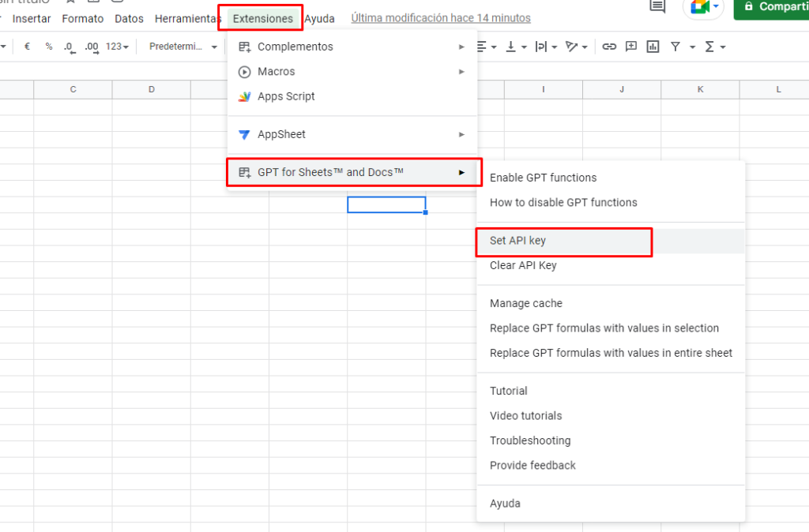Click the Apps Script colorful icon

click(x=245, y=96)
